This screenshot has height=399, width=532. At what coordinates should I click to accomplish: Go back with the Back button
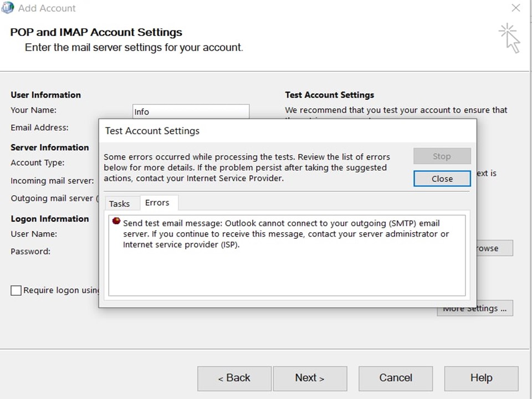[x=234, y=378]
